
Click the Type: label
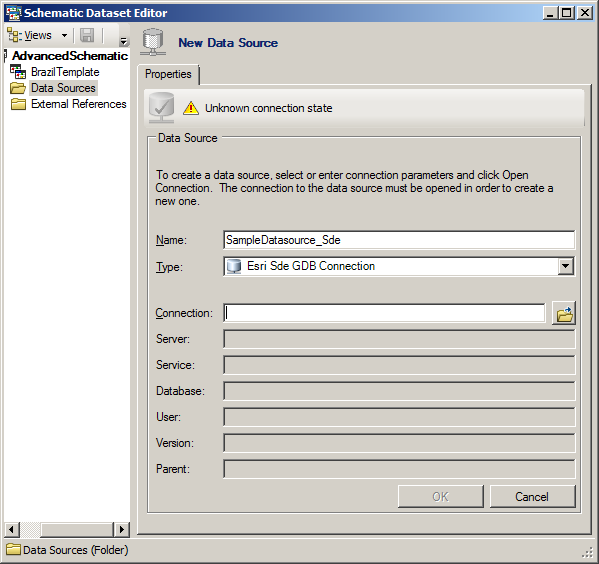pyautogui.click(x=169, y=267)
